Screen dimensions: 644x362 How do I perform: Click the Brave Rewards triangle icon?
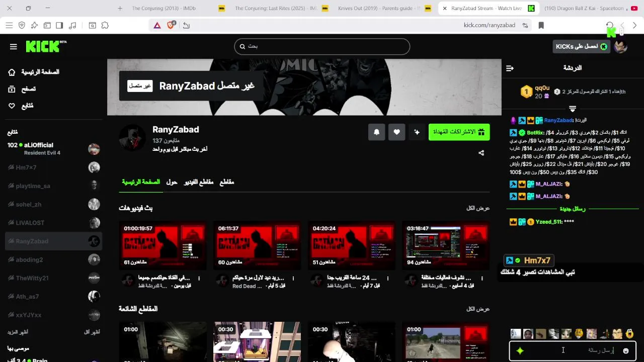(157, 25)
